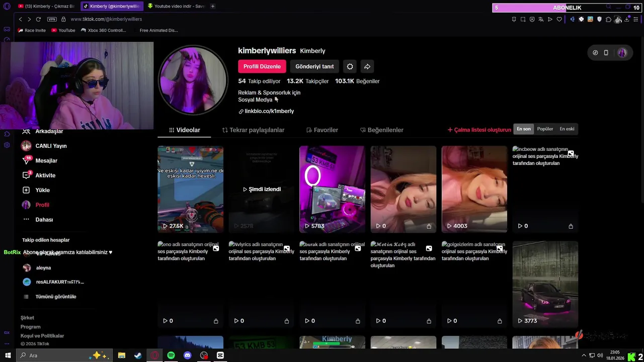
Task: Open the Easy Setup sliders icon
Action: [x=636, y=19]
